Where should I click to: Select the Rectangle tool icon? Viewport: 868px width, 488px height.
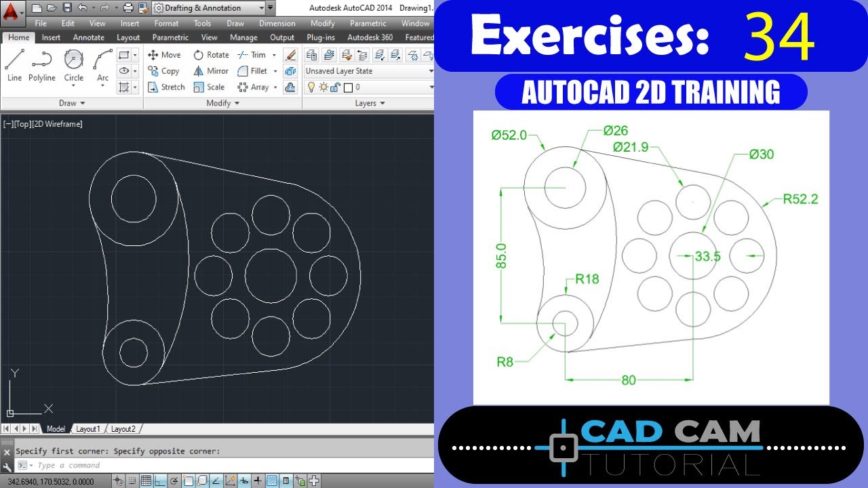pos(123,55)
